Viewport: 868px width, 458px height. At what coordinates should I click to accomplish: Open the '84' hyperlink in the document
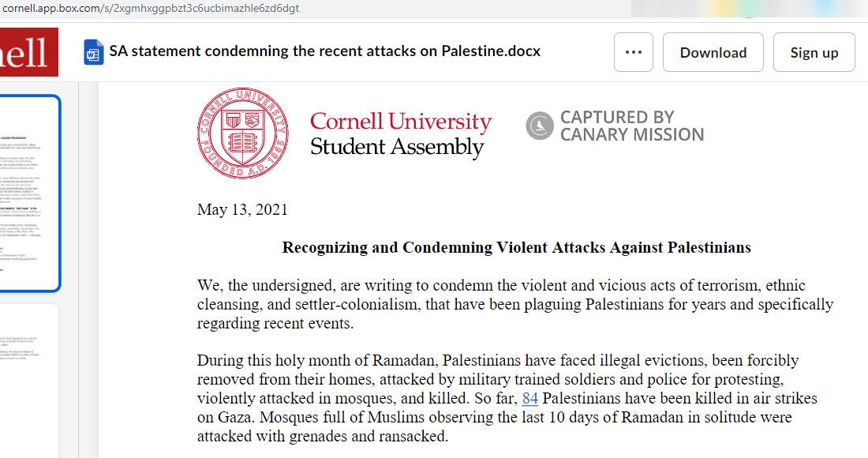coord(529,398)
